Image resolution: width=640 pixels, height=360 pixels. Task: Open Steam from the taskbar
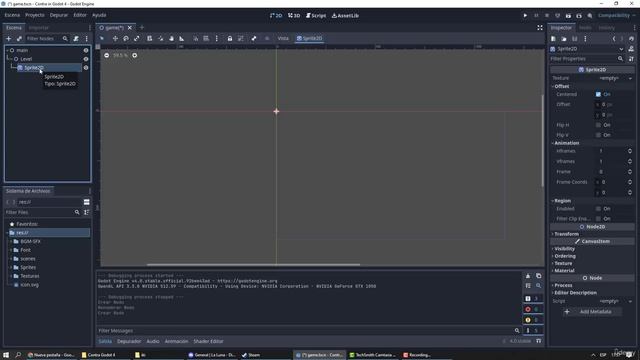click(x=251, y=355)
